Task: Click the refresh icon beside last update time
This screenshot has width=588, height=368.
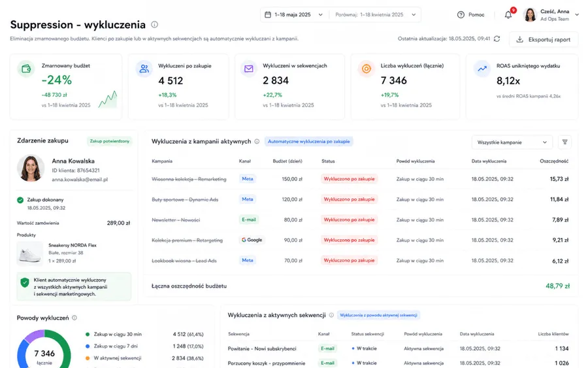Action: click(497, 39)
